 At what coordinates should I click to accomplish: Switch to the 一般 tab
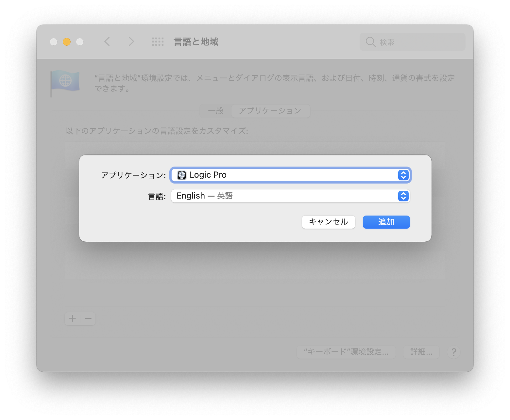click(x=216, y=111)
